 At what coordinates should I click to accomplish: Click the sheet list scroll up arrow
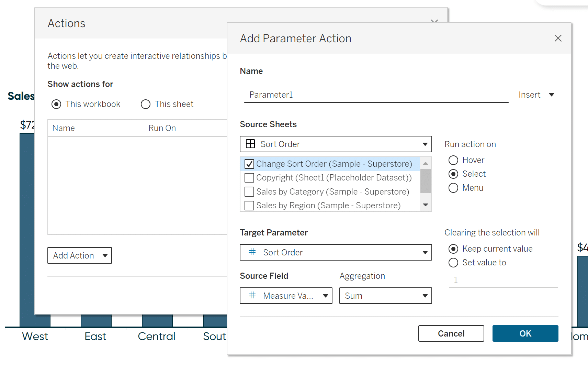[x=426, y=163]
